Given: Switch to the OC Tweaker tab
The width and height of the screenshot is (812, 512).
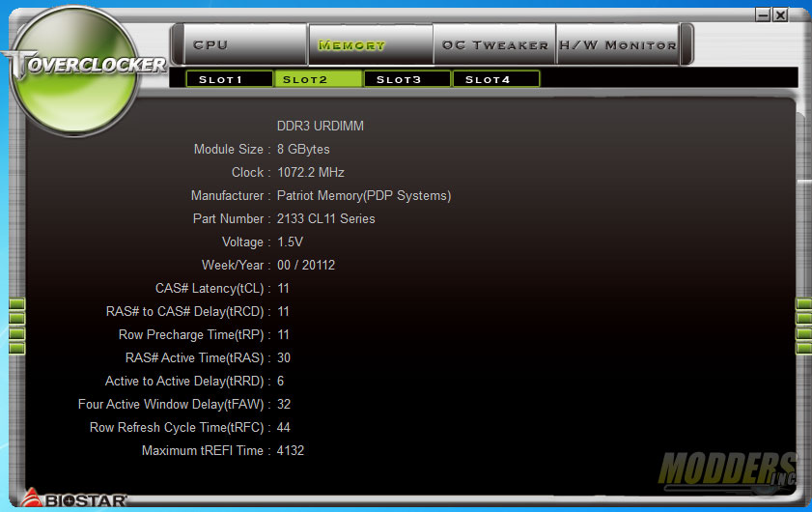Looking at the screenshot, I should [x=494, y=44].
